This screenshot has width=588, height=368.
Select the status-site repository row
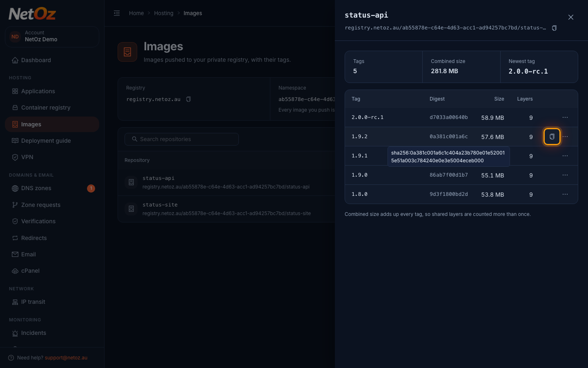[226, 209]
